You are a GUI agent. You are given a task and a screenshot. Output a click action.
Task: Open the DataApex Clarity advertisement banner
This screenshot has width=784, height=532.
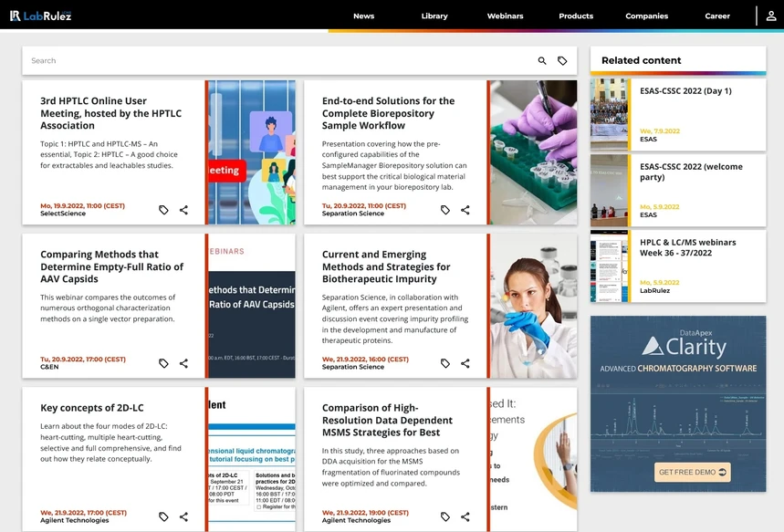click(x=678, y=403)
